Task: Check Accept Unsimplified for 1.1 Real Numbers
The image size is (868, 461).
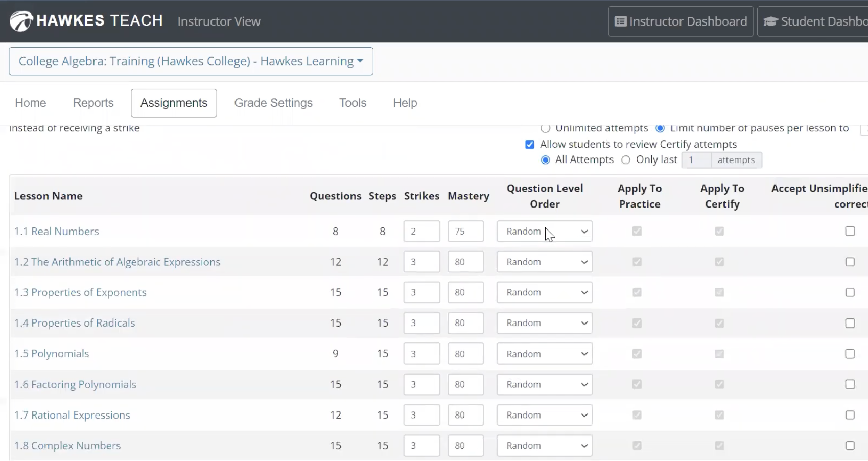Action: click(x=850, y=231)
